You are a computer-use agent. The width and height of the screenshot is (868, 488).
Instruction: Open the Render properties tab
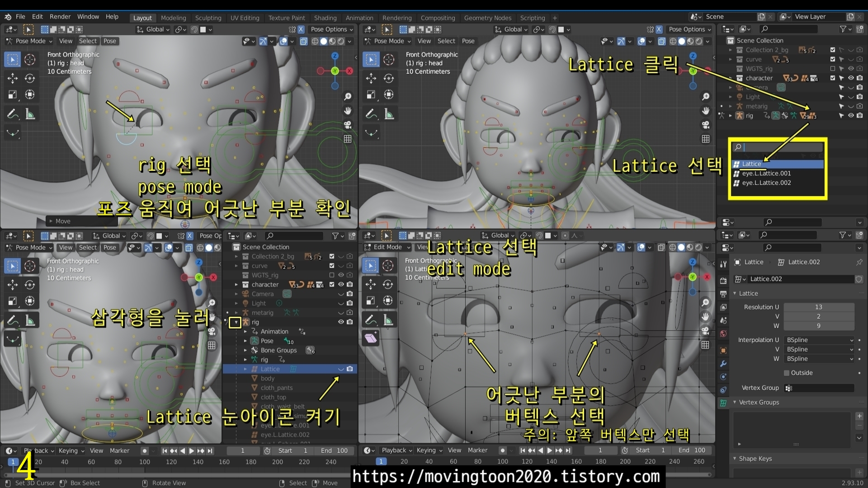(723, 281)
